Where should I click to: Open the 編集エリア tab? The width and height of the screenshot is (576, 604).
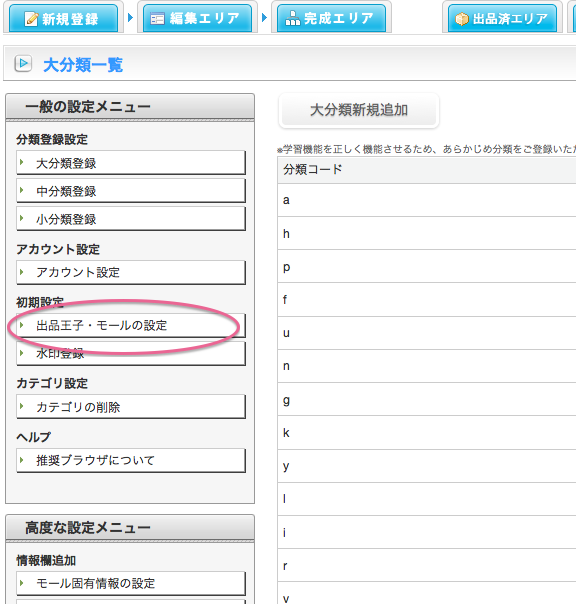(x=197, y=18)
